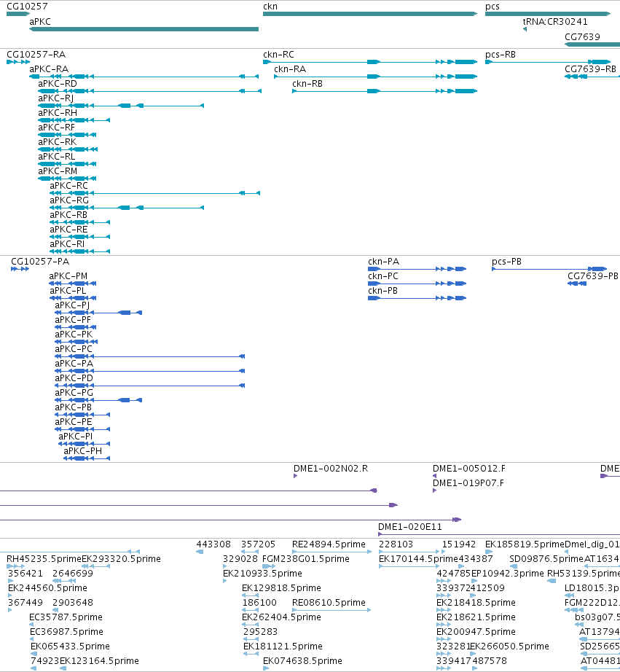This screenshot has width=620, height=672.
Task: Select transcript aPKC-RF
Action: (x=56, y=128)
